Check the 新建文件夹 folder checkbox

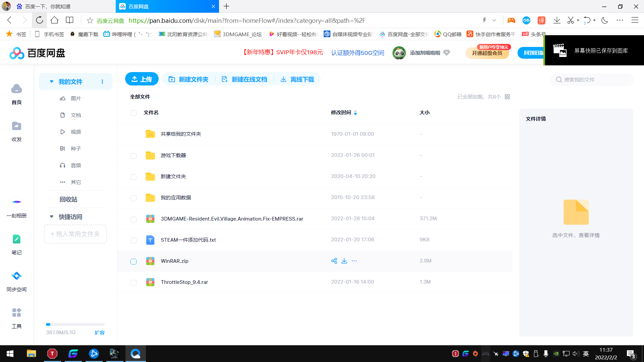point(133,177)
